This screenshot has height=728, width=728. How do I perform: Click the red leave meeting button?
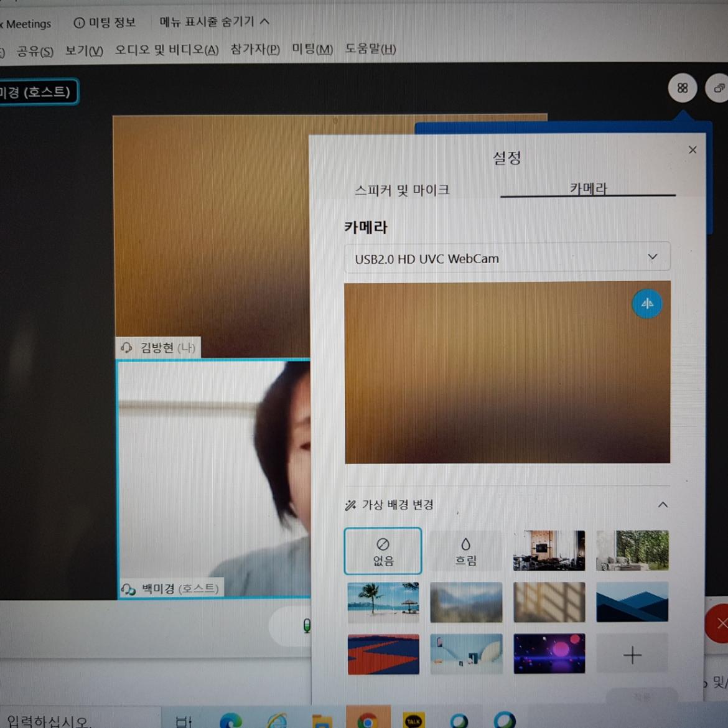[719, 623]
